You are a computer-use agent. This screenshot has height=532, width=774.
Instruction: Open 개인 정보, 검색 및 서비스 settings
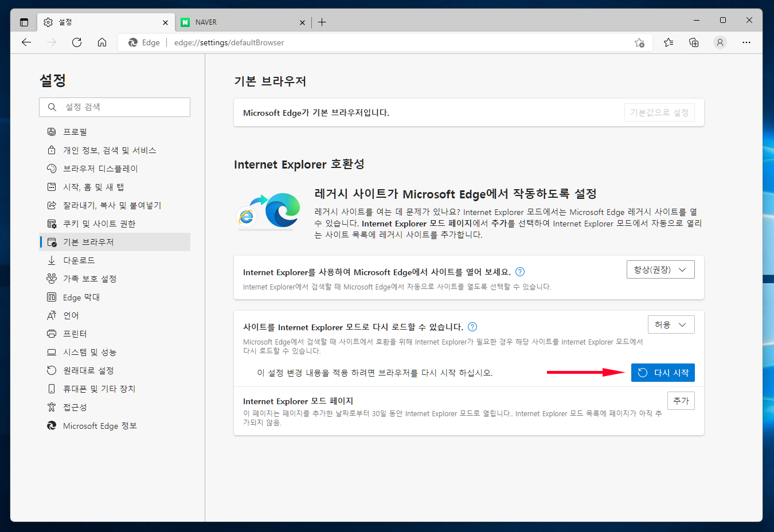[115, 150]
